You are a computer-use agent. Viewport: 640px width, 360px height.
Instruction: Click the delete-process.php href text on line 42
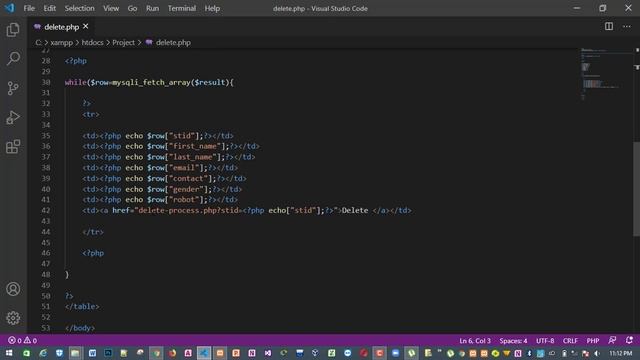(x=189, y=211)
